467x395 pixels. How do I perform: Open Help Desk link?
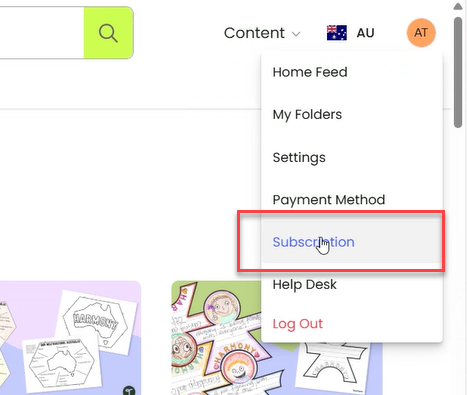tap(305, 284)
